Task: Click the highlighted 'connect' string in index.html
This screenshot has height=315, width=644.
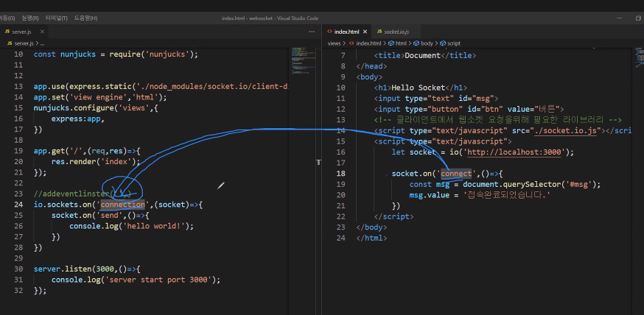Action: (x=456, y=174)
